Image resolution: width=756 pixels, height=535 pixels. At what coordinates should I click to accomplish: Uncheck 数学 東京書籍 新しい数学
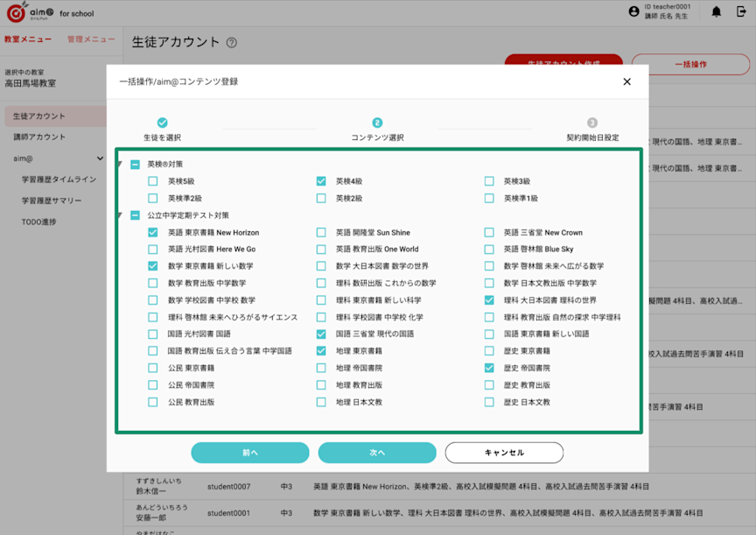coord(153,266)
